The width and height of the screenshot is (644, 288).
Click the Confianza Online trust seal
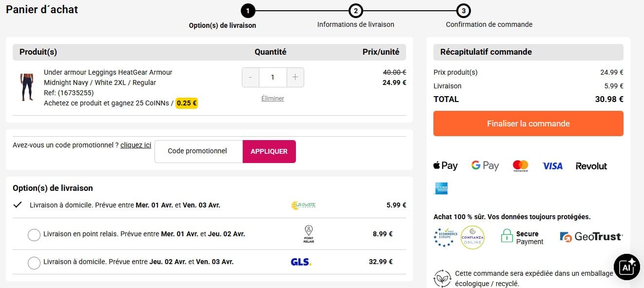pos(472,237)
